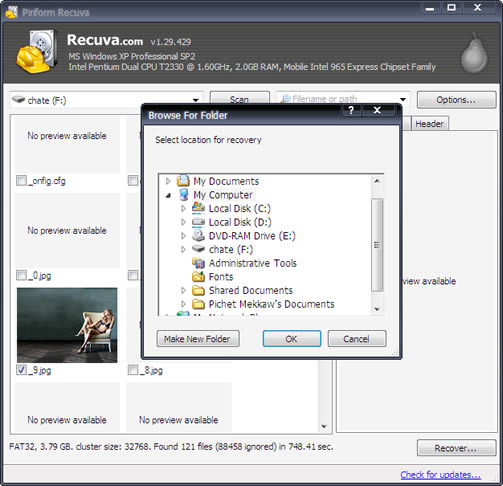The height and width of the screenshot is (486, 503).
Task: Expand the My Documents tree node
Action: 168,181
